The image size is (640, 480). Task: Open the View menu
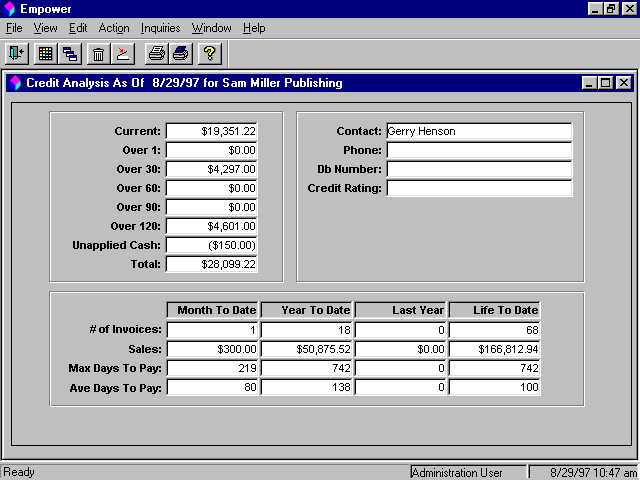(x=45, y=28)
